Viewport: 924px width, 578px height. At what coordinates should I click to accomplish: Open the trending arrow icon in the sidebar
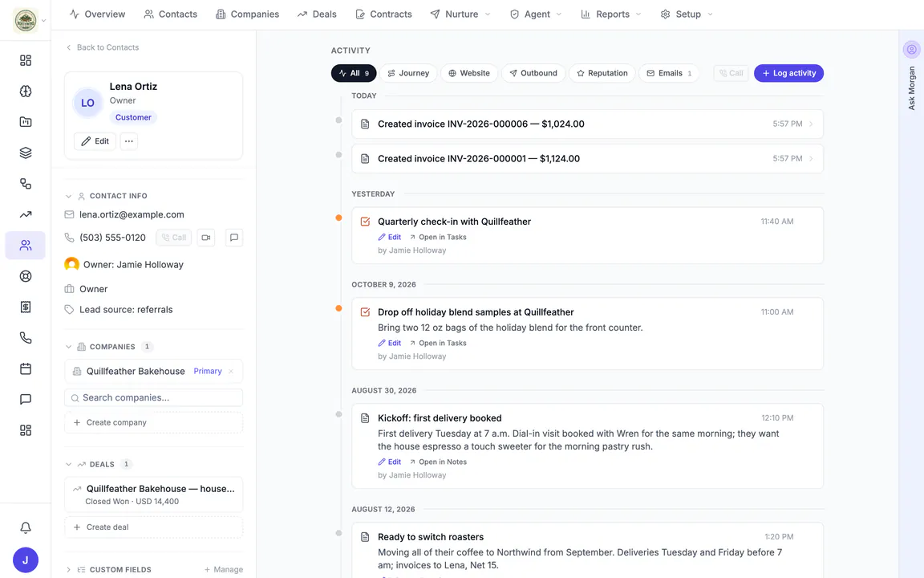click(26, 214)
